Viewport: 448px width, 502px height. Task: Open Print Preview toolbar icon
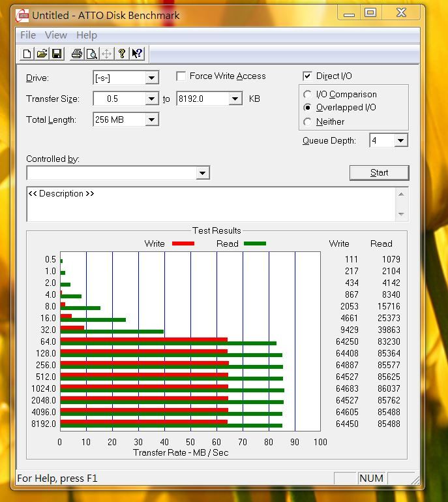pos(92,54)
